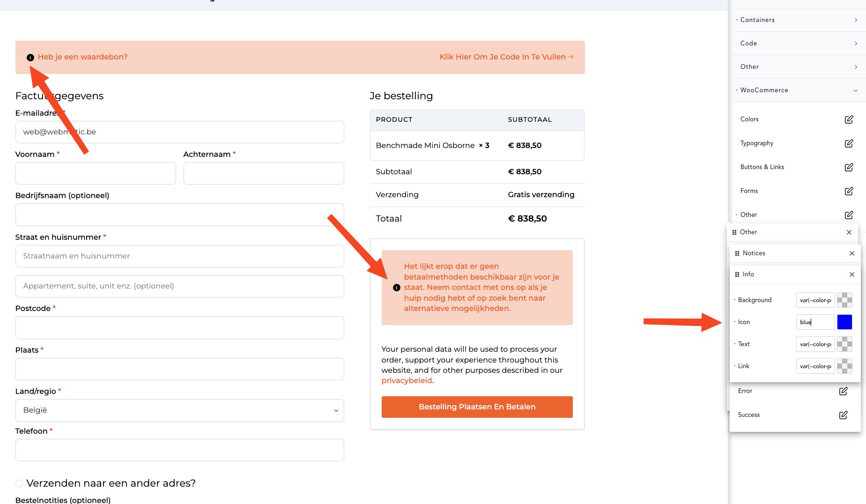Edit Colors settings with the pencil icon
The image size is (866, 504).
click(x=849, y=119)
